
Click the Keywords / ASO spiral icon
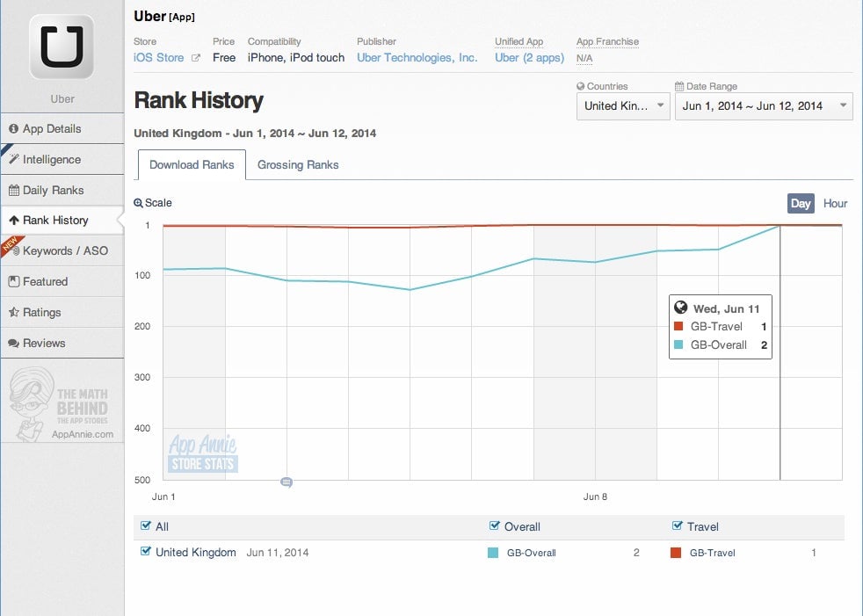pyautogui.click(x=17, y=251)
